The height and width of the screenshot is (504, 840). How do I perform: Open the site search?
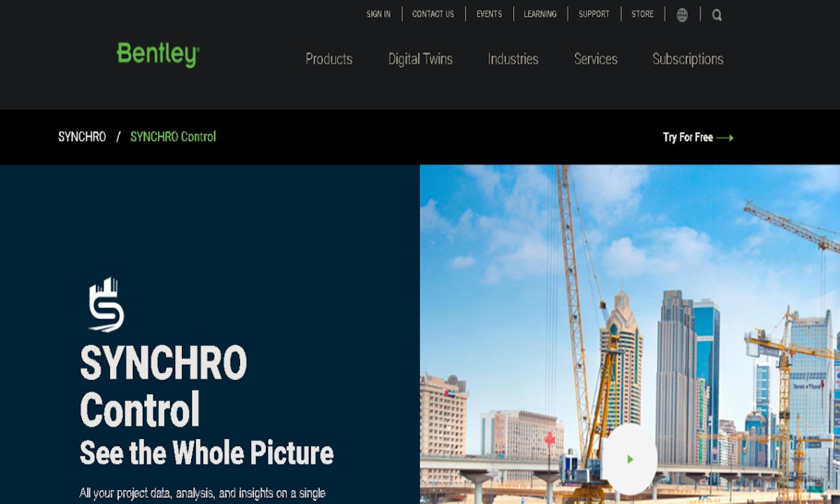tap(717, 15)
